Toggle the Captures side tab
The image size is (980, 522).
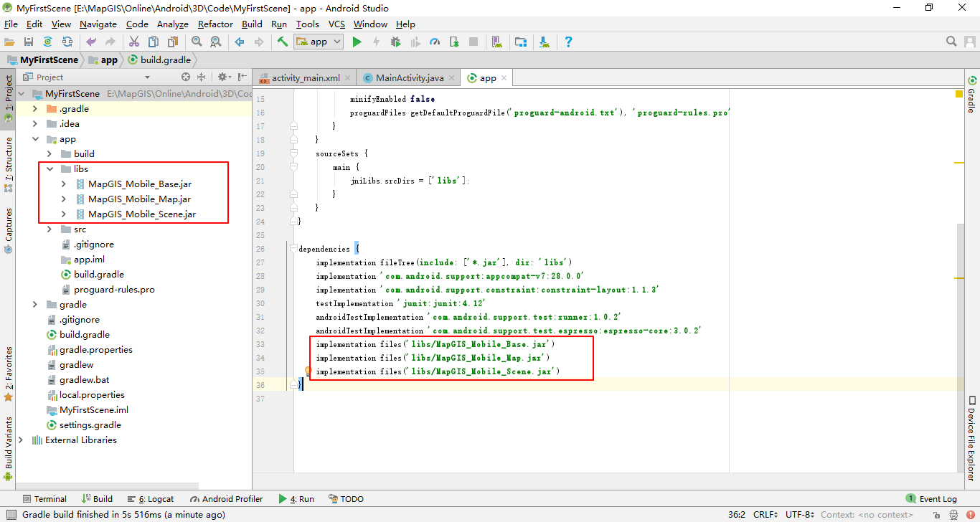(9, 231)
